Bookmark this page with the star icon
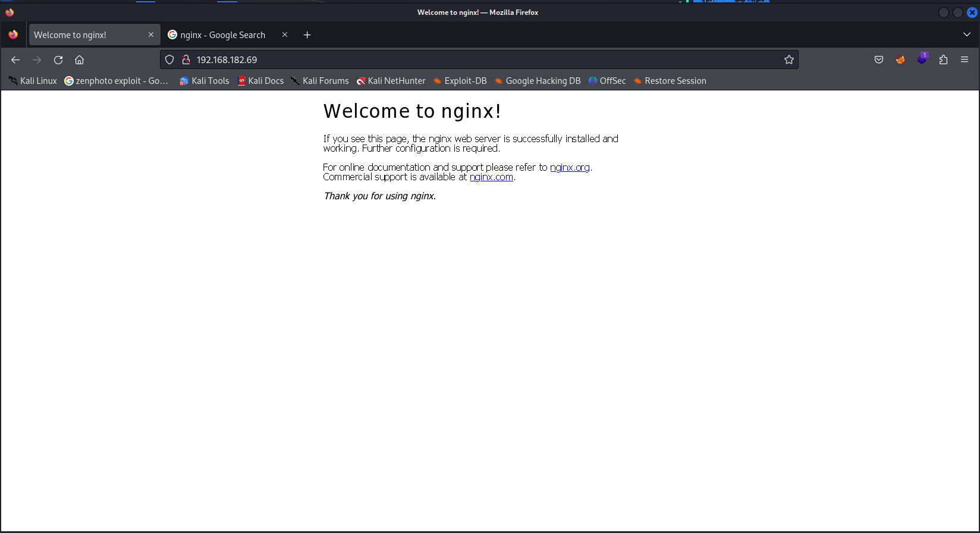The width and height of the screenshot is (980, 533). (x=789, y=59)
